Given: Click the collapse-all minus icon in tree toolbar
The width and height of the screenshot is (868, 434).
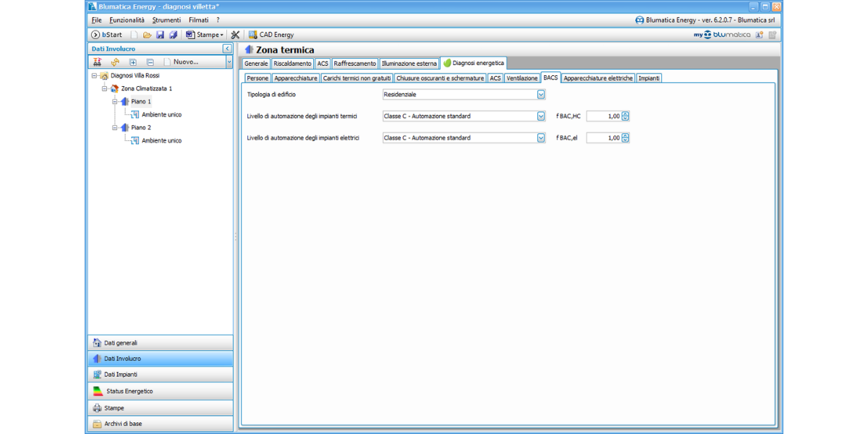Looking at the screenshot, I should point(150,62).
